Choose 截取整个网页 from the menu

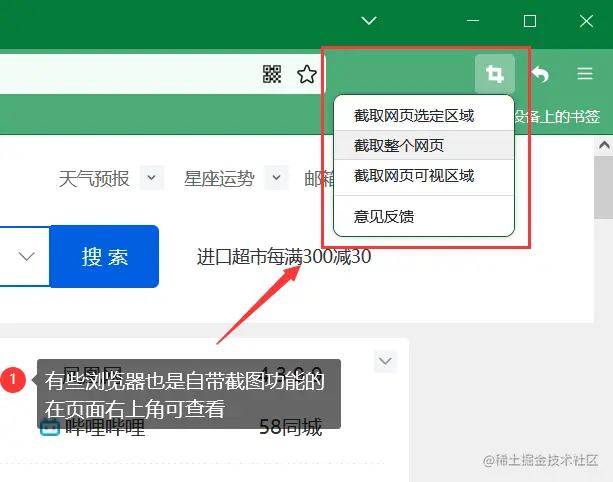424,145
